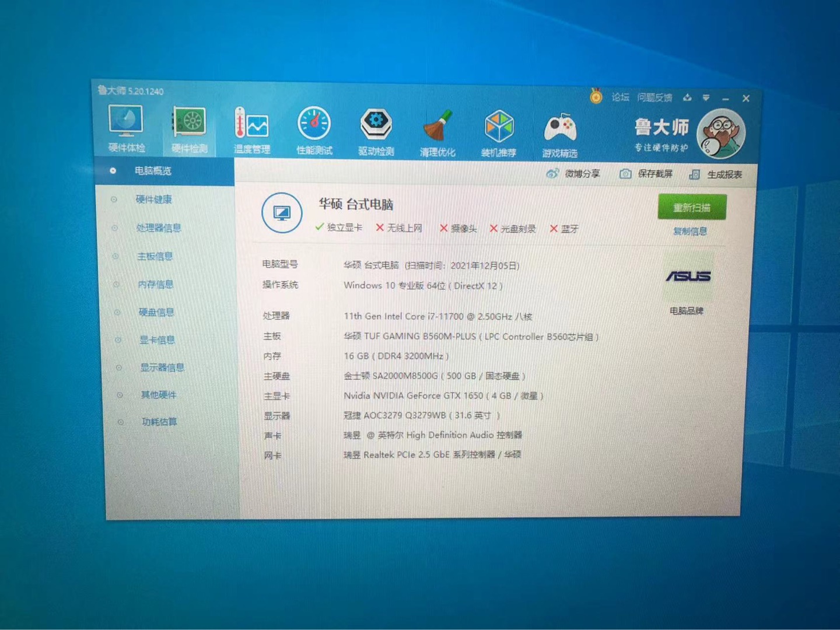Click the 电脑品牌 label under the logo
This screenshot has height=630, width=840.
[x=687, y=311]
